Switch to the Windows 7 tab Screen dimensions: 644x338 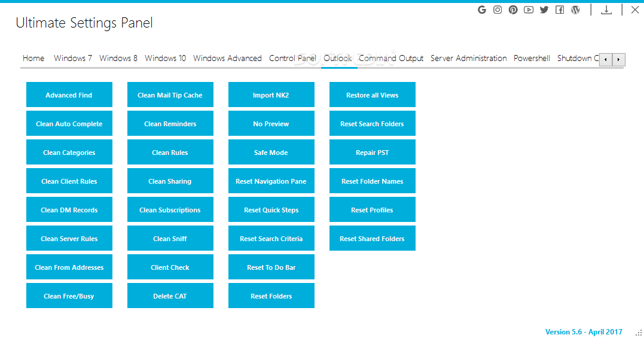pos(73,58)
